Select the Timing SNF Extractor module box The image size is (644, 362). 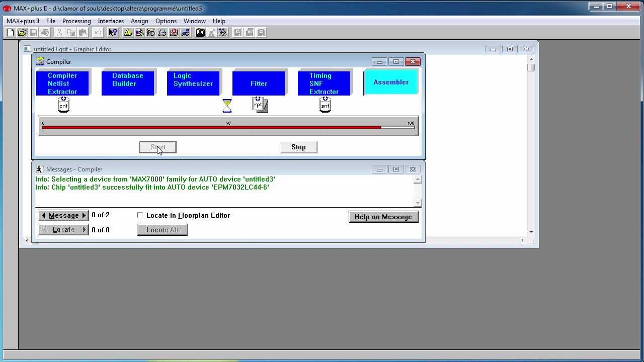pyautogui.click(x=324, y=83)
